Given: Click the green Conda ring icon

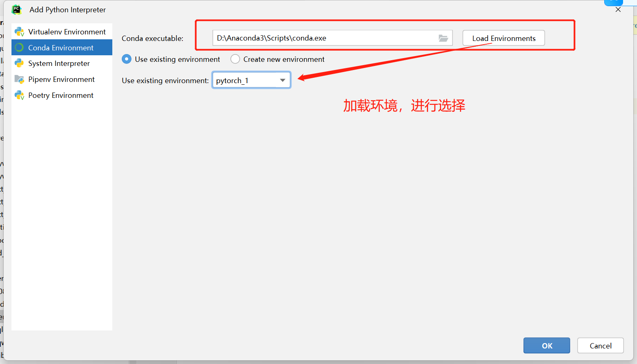Looking at the screenshot, I should point(19,47).
